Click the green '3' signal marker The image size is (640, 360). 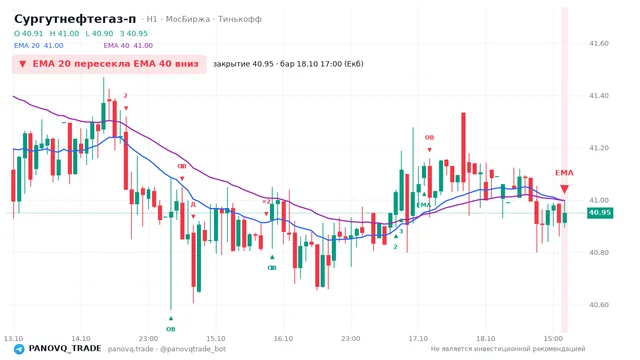click(401, 231)
